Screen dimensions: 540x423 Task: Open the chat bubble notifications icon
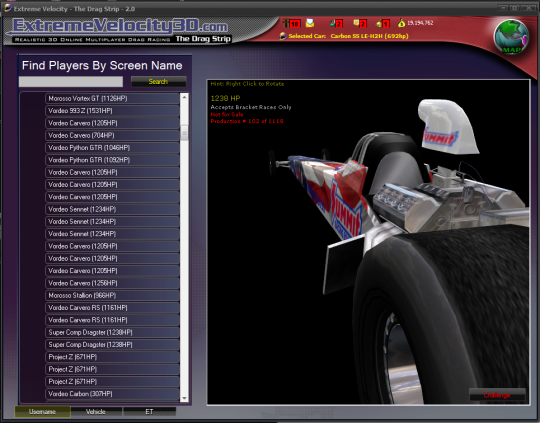(360, 23)
